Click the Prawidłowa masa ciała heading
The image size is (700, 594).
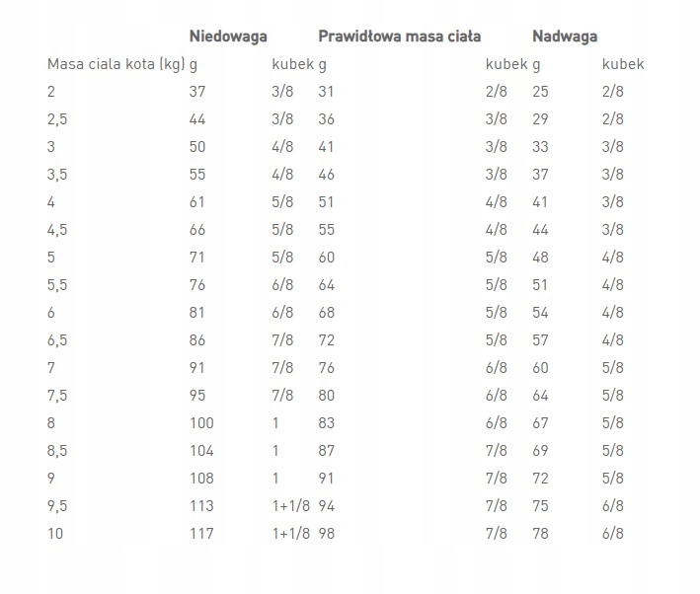pyautogui.click(x=399, y=37)
